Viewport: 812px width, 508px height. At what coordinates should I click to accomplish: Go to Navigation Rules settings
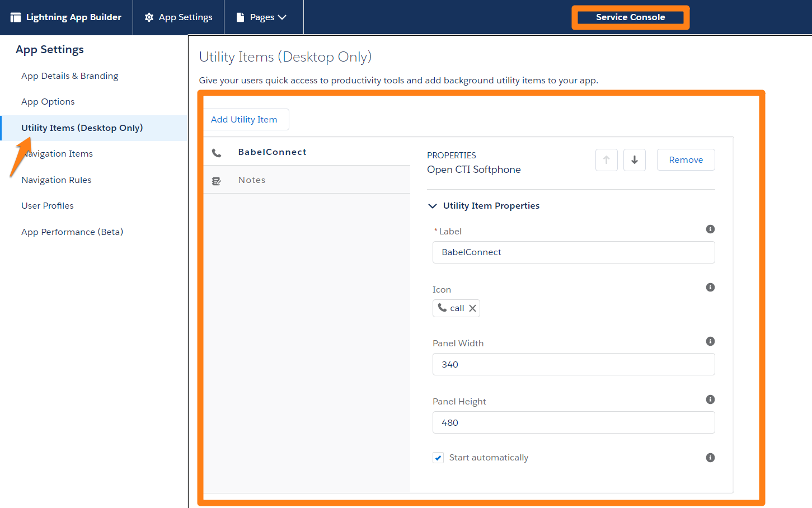[x=57, y=180]
